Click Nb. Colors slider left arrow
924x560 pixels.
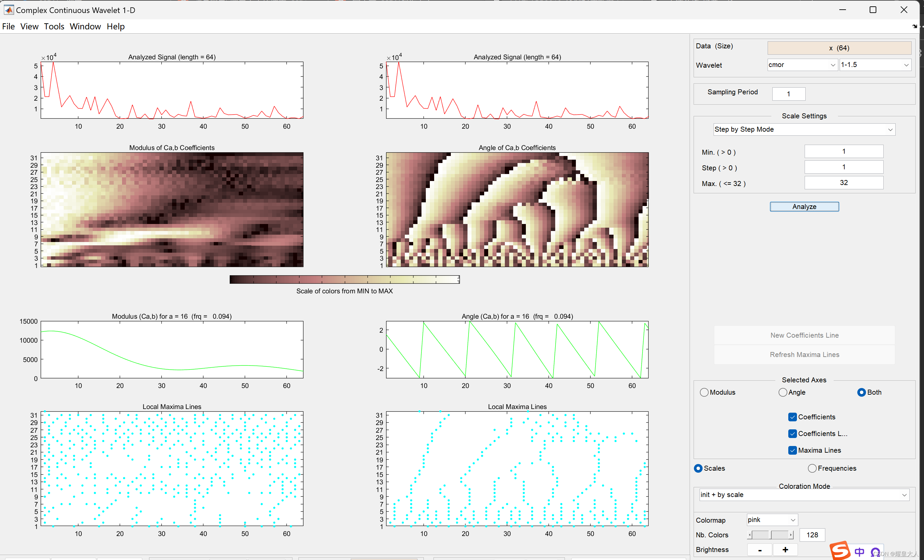pyautogui.click(x=749, y=535)
